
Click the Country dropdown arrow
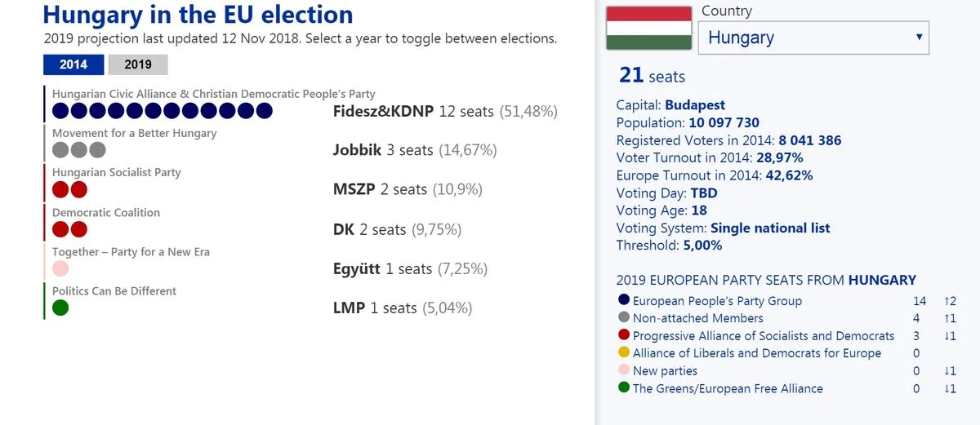coord(919,38)
